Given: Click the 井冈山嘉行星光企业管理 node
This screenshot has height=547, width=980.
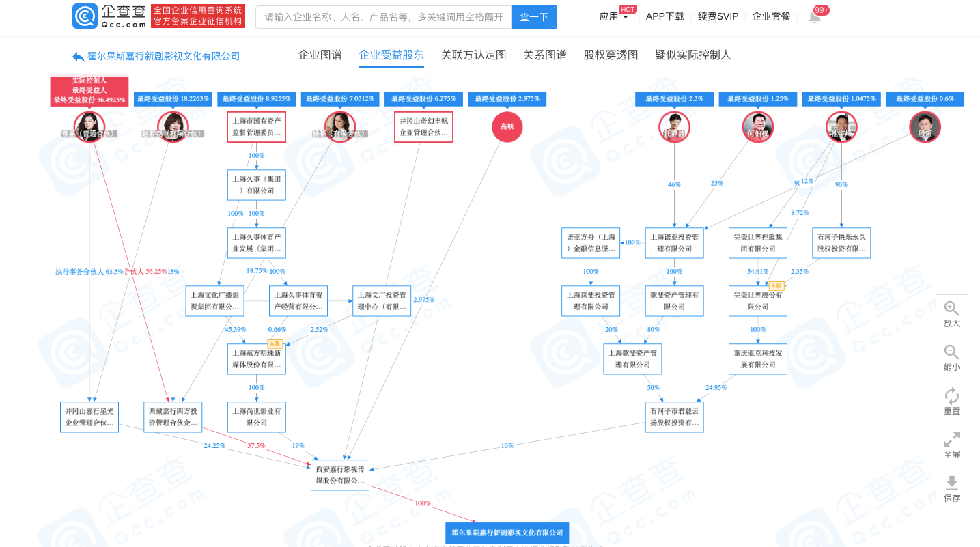Looking at the screenshot, I should pyautogui.click(x=89, y=417).
